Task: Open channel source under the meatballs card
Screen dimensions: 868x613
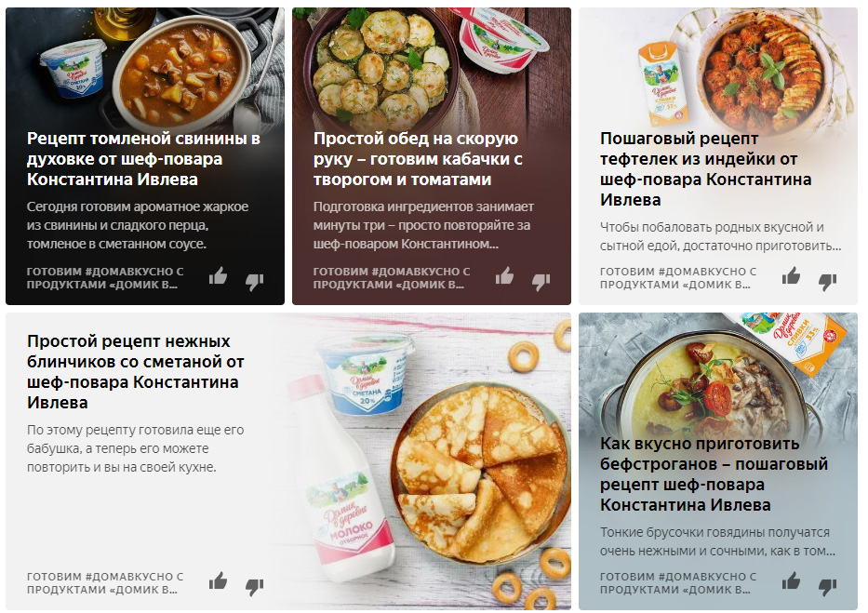Action: pos(678,278)
